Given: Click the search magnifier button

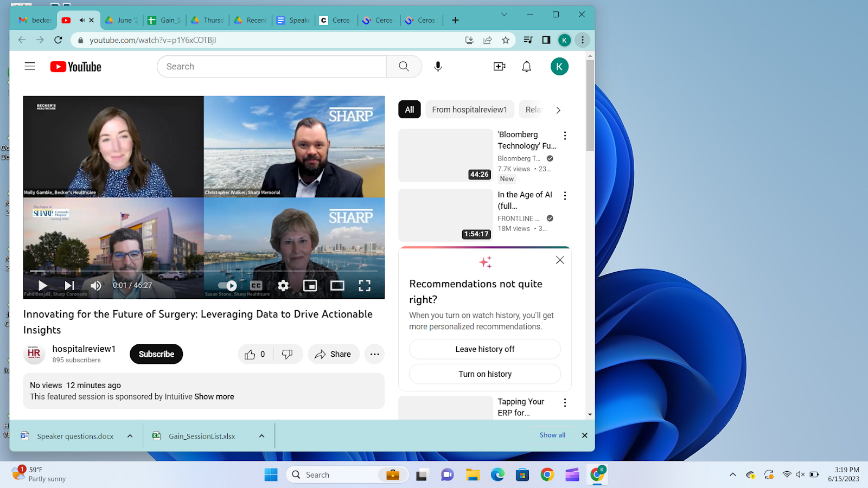Looking at the screenshot, I should [x=404, y=66].
